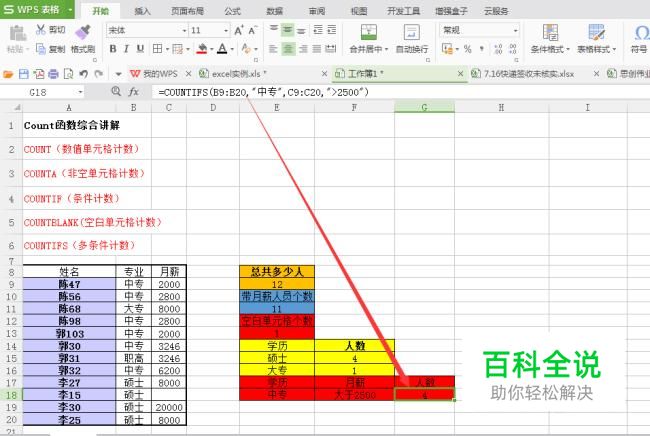Select the Format Painter (格式刷) brush
Viewport: 650px width, 436px height.
pos(82,32)
